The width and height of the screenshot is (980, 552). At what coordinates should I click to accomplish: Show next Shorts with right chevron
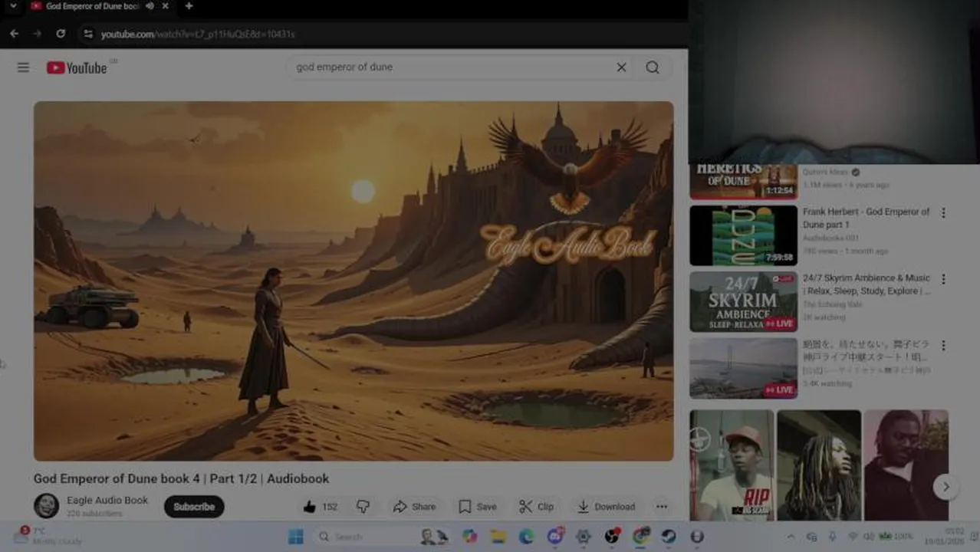click(945, 487)
